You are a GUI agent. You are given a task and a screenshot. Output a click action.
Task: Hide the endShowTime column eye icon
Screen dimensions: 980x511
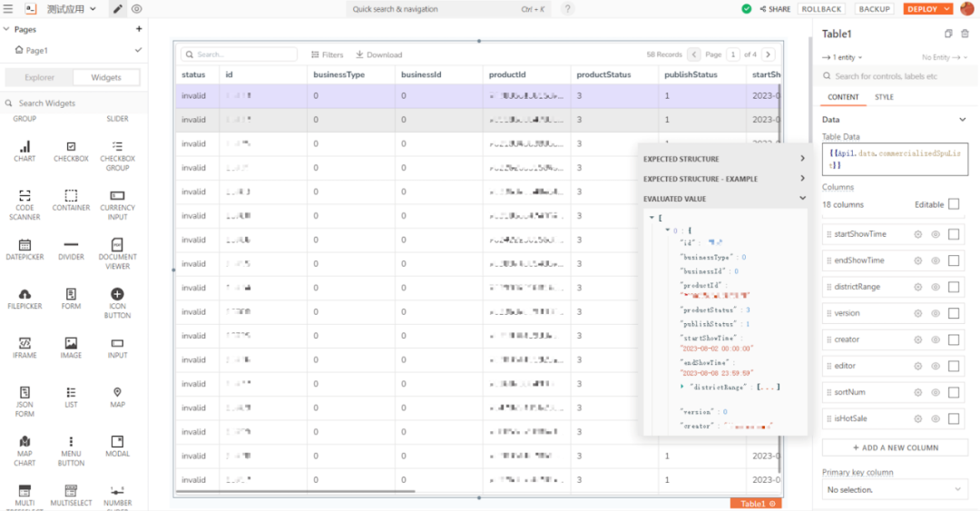tap(936, 260)
